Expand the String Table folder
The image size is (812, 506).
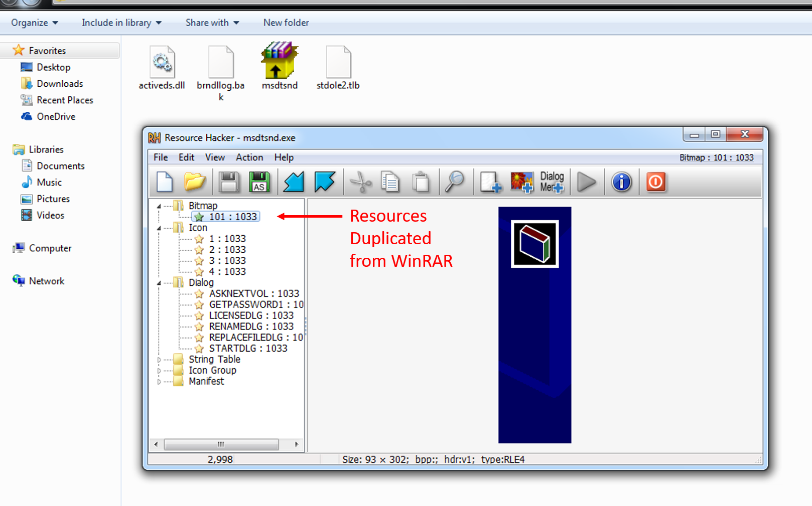coord(159,360)
